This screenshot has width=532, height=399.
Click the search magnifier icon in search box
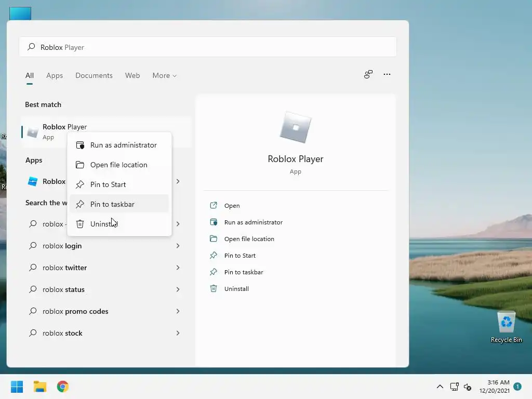pos(31,47)
